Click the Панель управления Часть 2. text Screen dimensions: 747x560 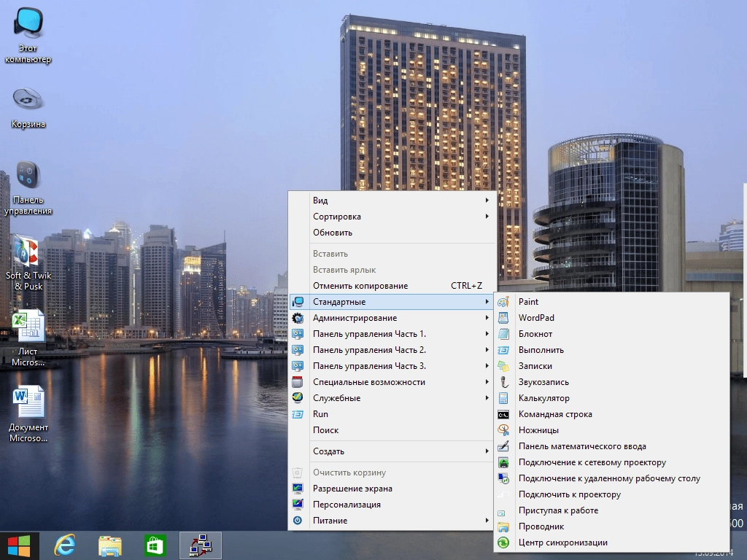[369, 350]
